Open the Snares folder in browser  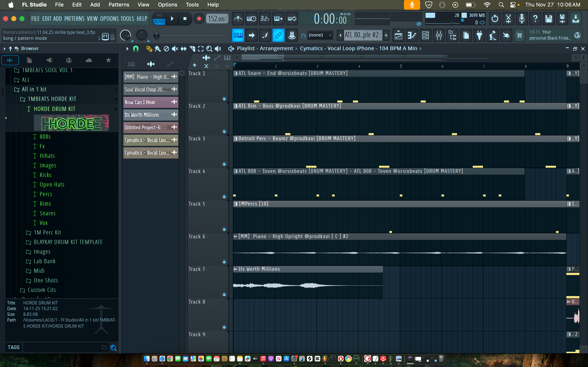[48, 213]
